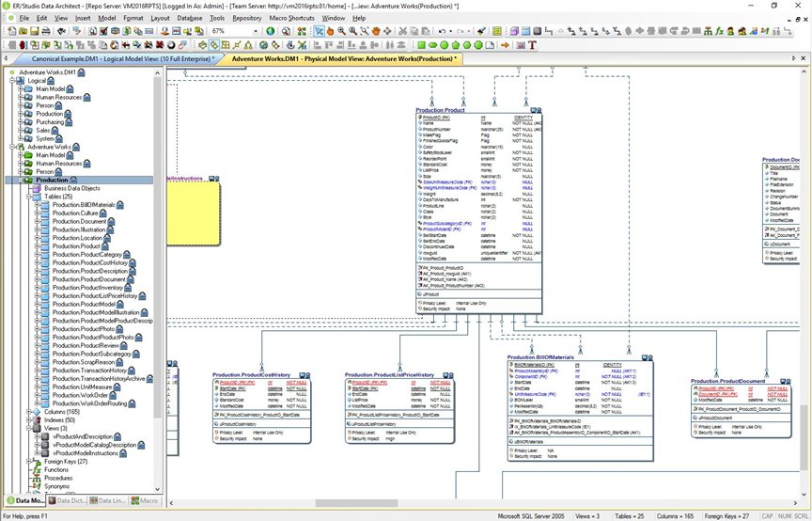The height and width of the screenshot is (521, 812).
Task: Select the red T text tool
Action: 532,45
